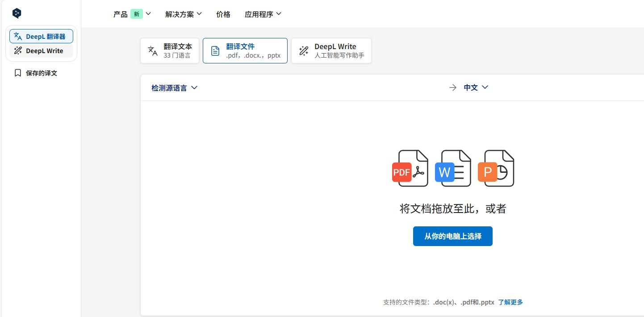Click the 保存的译文 bookmark icon
Screen dimensions: 644x317
pos(18,73)
